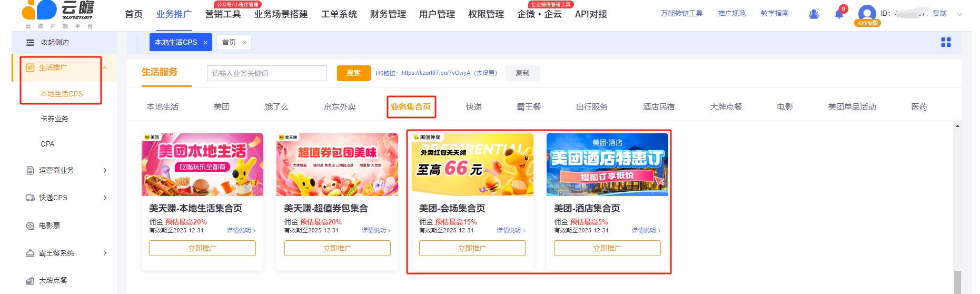The height and width of the screenshot is (294, 980).
Task: Select the 医药 category tab
Action: coord(919,107)
